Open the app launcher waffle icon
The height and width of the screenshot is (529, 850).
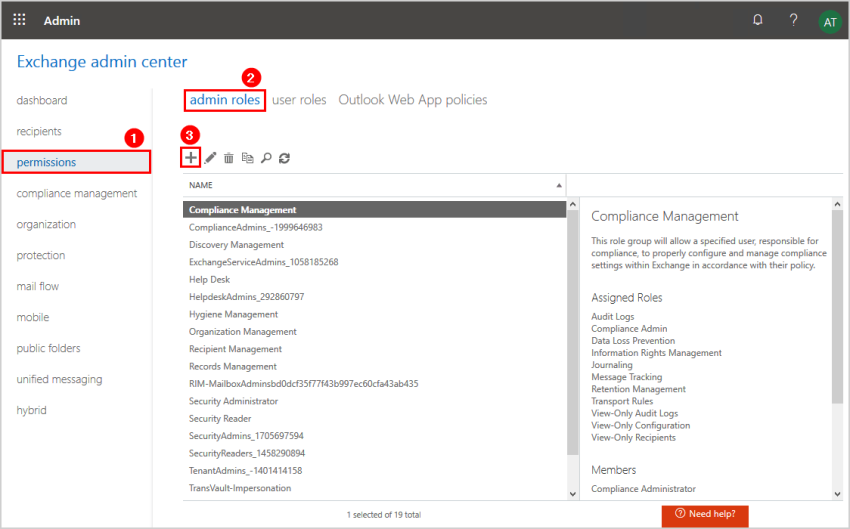click(19, 20)
